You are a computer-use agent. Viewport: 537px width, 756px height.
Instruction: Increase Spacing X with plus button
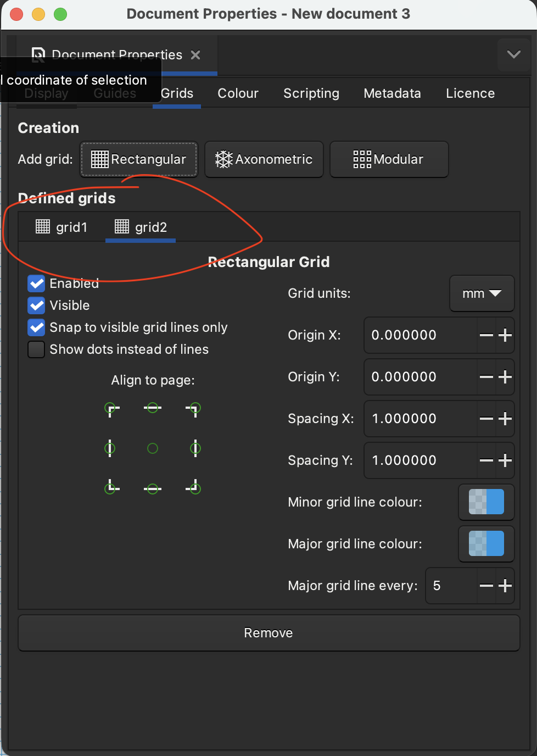(x=505, y=419)
